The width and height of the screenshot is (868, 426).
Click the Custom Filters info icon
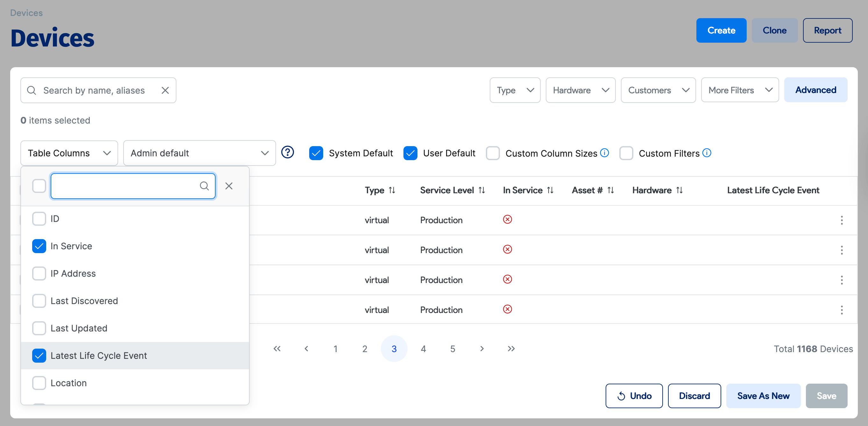pos(707,153)
